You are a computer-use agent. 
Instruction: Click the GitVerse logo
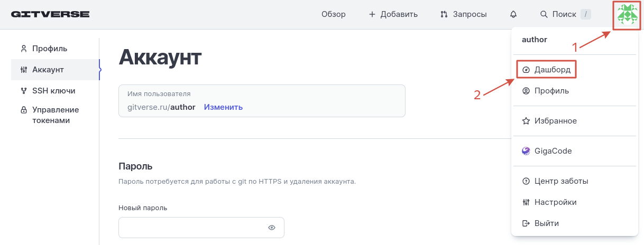tap(50, 14)
